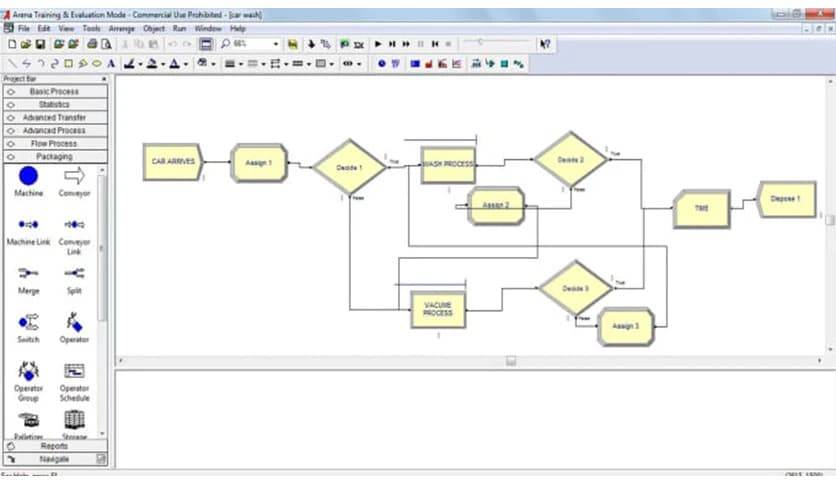Open Print Preview from the toolbar
Screen dimensions: 836x484
[x=106, y=44]
